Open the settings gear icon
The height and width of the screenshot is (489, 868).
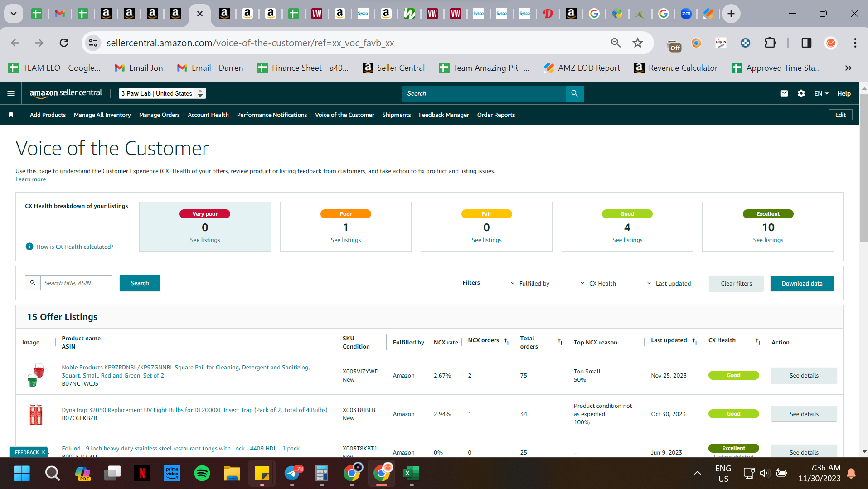click(801, 93)
